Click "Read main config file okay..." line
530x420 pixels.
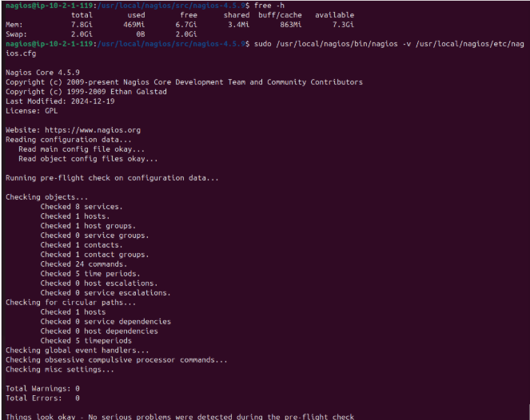pos(82,149)
